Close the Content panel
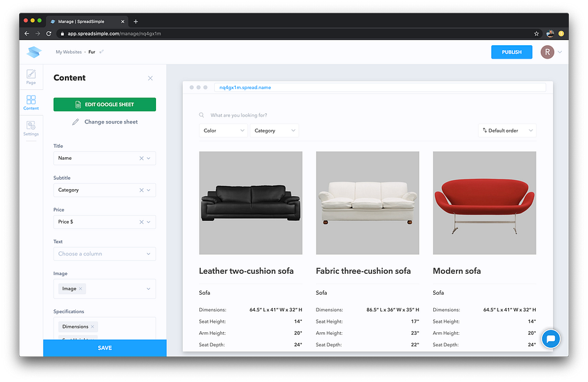 150,78
